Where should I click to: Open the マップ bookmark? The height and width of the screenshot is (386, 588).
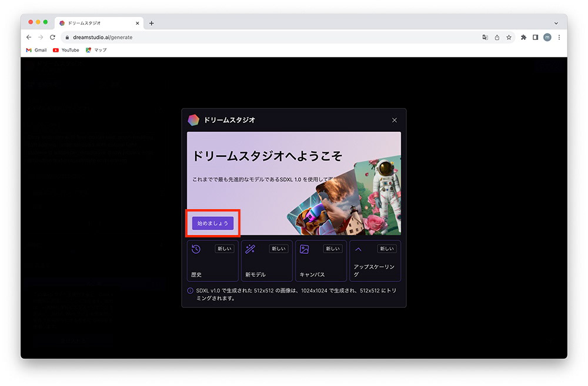[96, 50]
